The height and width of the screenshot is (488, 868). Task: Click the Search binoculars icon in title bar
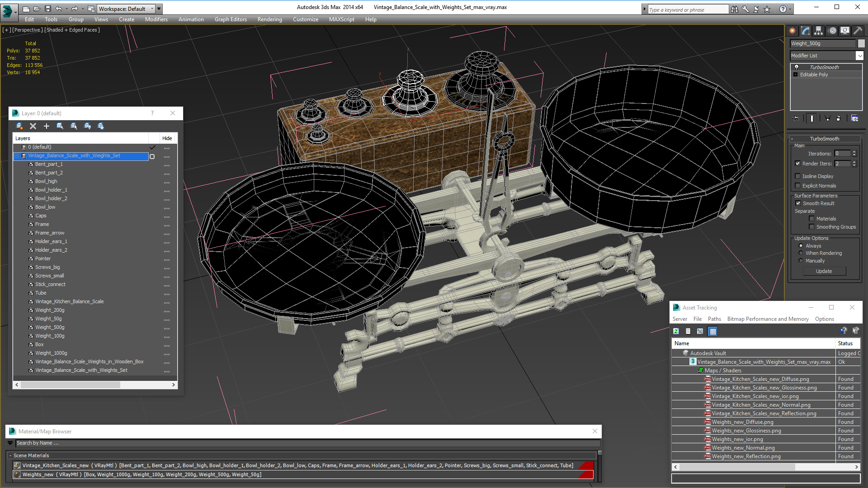pos(735,9)
